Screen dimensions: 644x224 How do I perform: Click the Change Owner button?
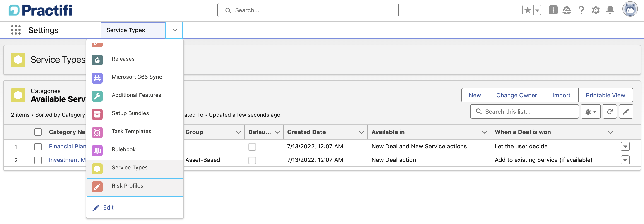tap(516, 95)
